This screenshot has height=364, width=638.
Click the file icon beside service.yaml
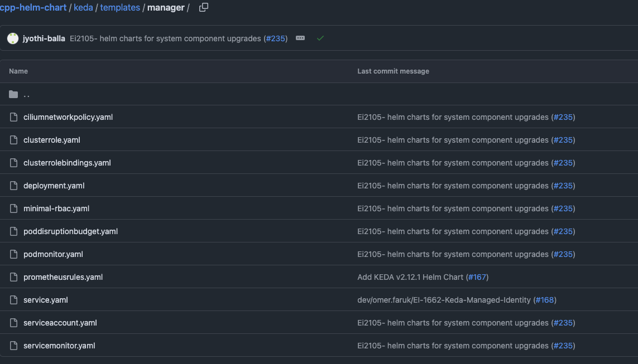(x=13, y=300)
